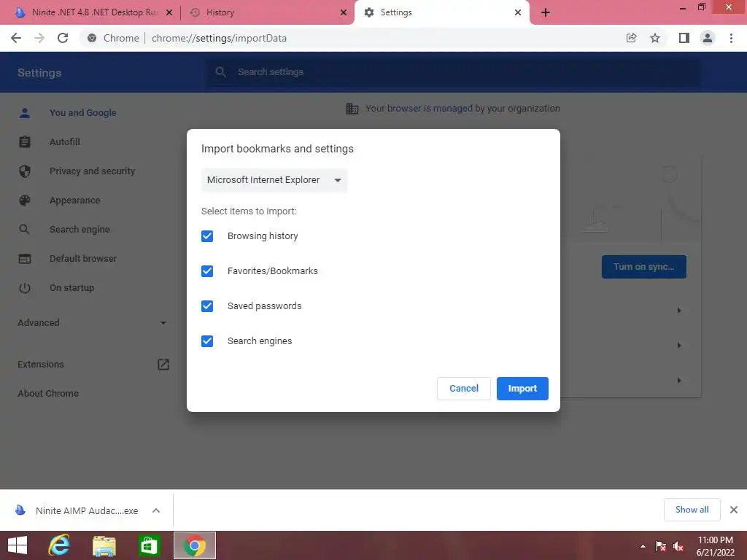Open the profile avatar icon

(x=708, y=38)
